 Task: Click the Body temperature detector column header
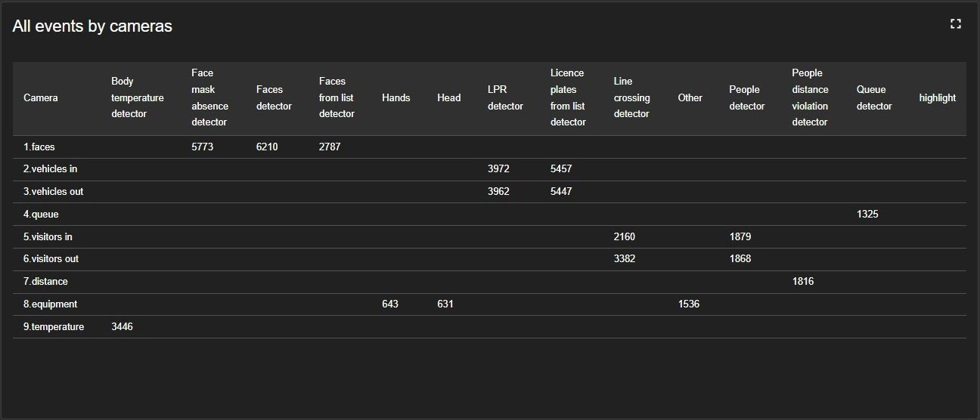[137, 98]
